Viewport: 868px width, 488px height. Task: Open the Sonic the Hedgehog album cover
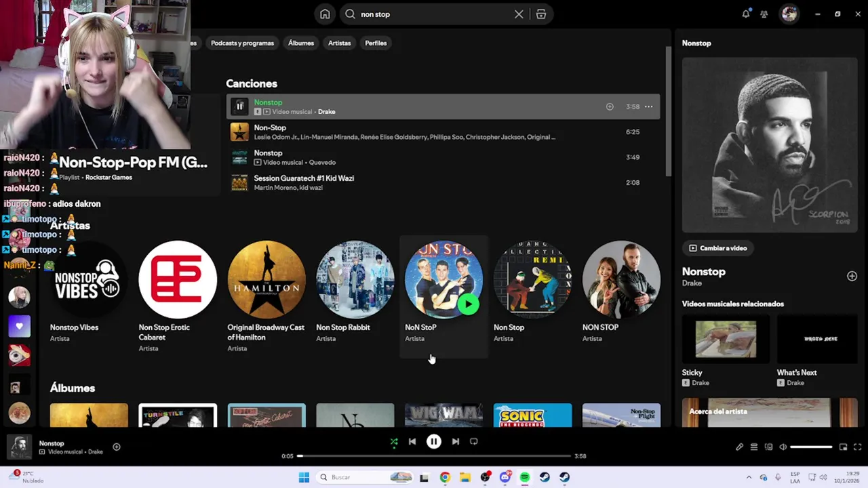point(532,415)
